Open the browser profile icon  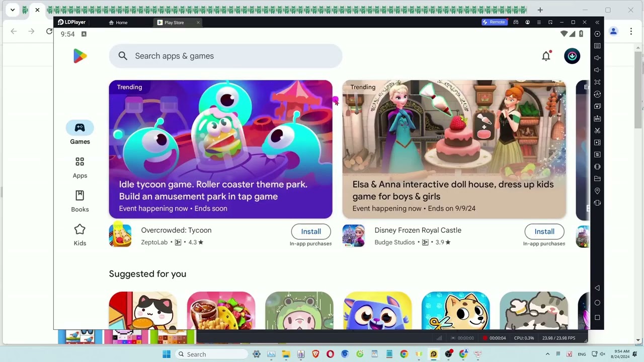pyautogui.click(x=613, y=31)
